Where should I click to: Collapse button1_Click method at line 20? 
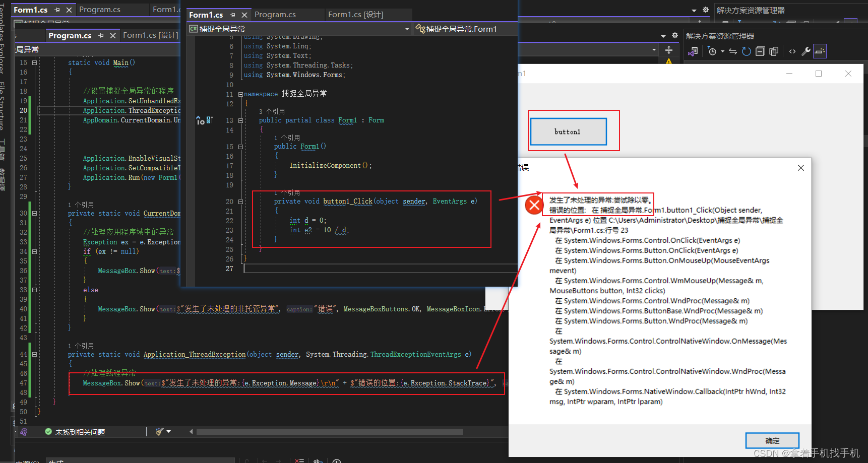pyautogui.click(x=240, y=202)
